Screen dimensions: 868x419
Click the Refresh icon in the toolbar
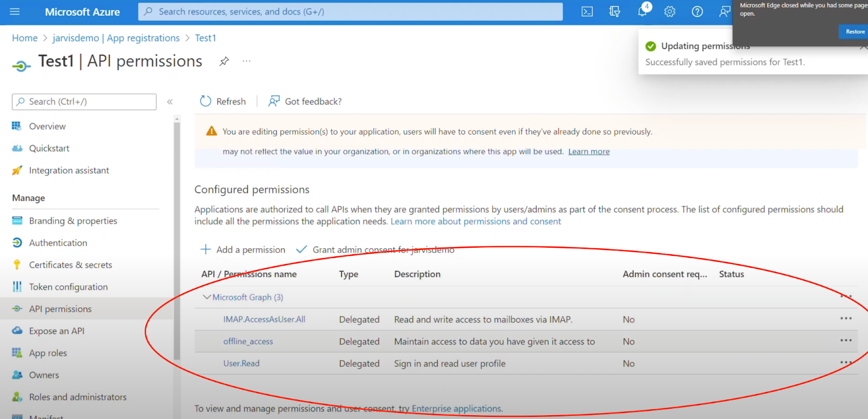click(206, 101)
